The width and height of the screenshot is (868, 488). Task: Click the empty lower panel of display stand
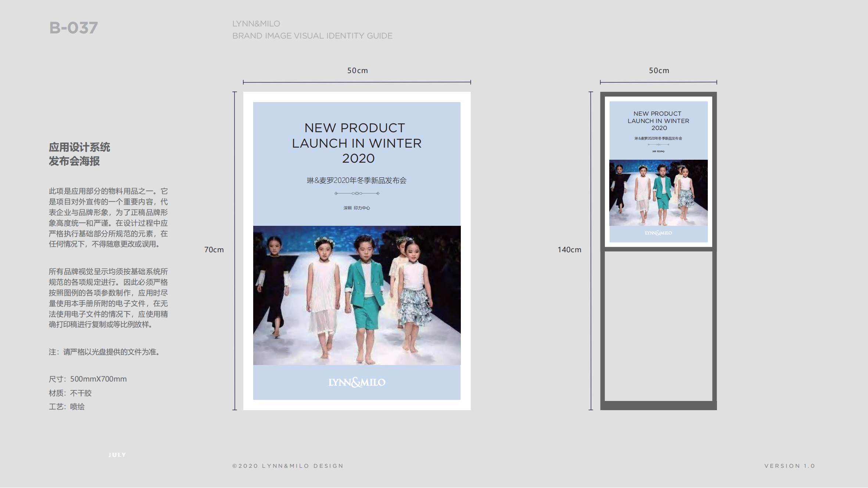pyautogui.click(x=659, y=326)
